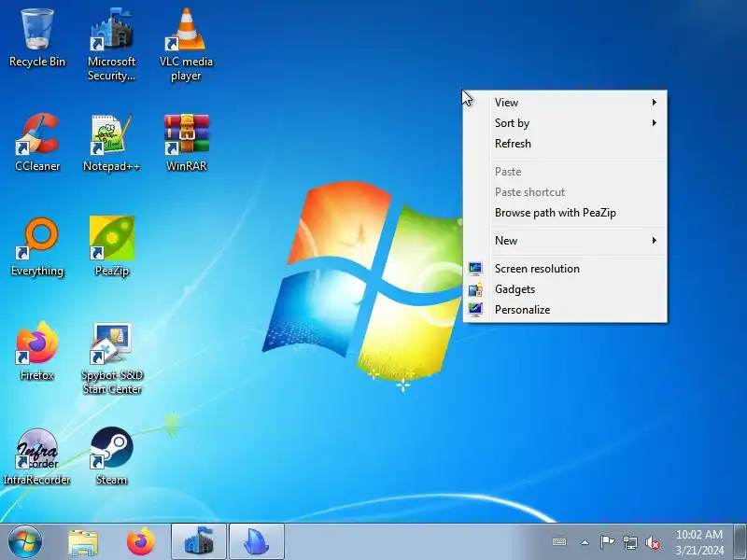Select Personalize in the context menu
The width and height of the screenshot is (747, 560).
click(565, 310)
